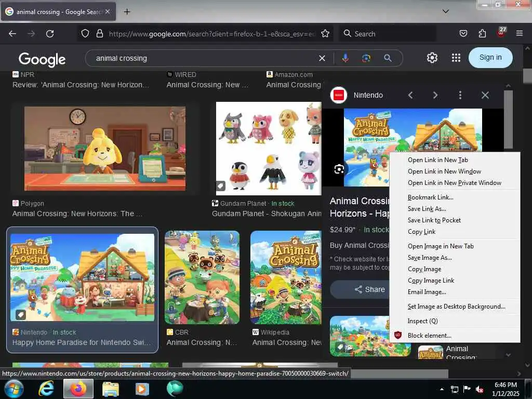Clear the Google search query
This screenshot has width=532, height=399.
click(322, 58)
